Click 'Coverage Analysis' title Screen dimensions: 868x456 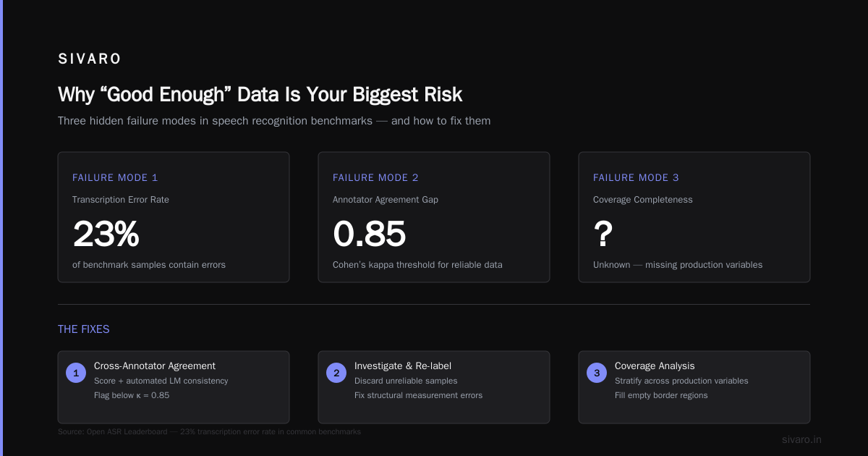(x=655, y=366)
